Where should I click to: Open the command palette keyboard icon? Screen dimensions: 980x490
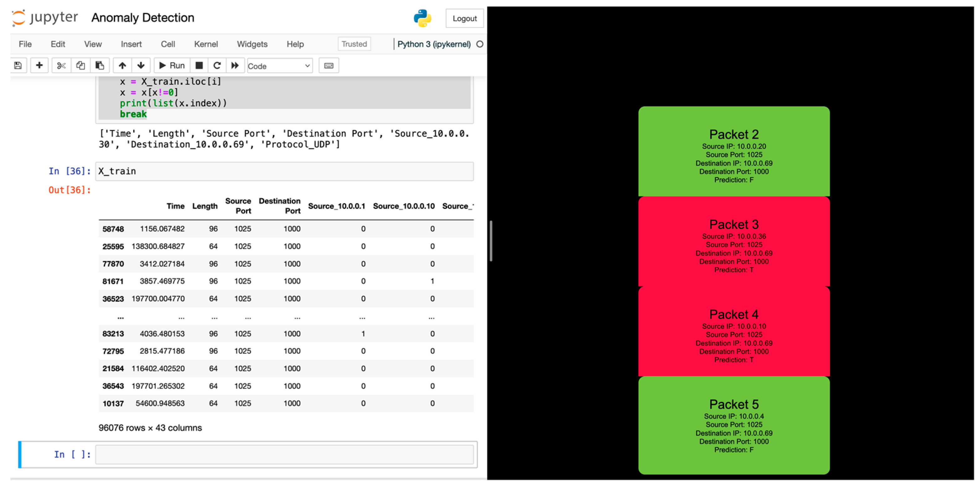pyautogui.click(x=329, y=65)
